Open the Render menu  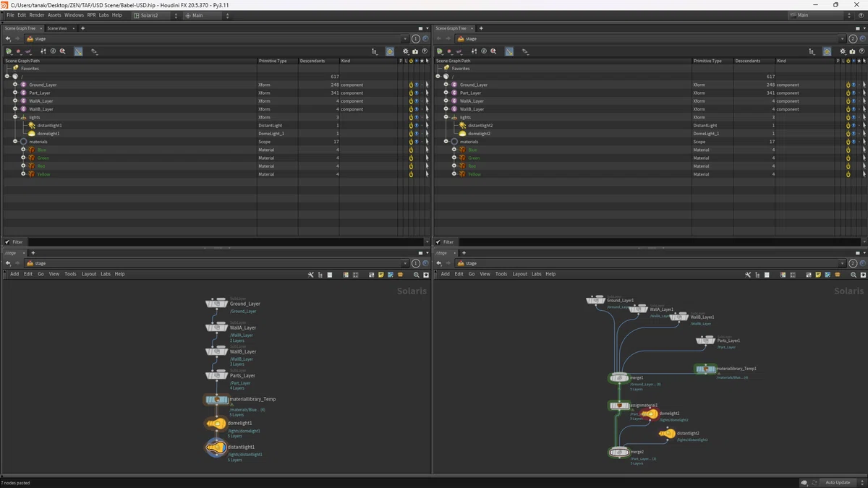pos(36,15)
